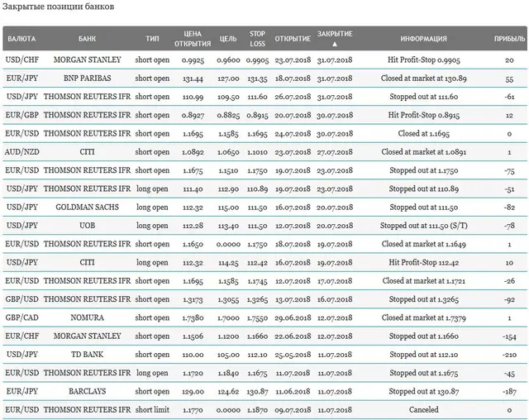Screen dimensions: 529x420
Task: Click GBP/CAD currency cell
Action: pyautogui.click(x=22, y=317)
